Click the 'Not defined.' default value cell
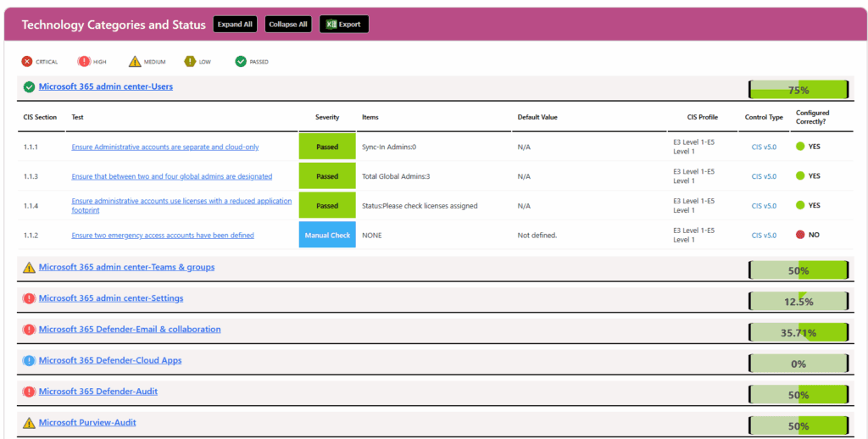This screenshot has width=868, height=439. 537,236
